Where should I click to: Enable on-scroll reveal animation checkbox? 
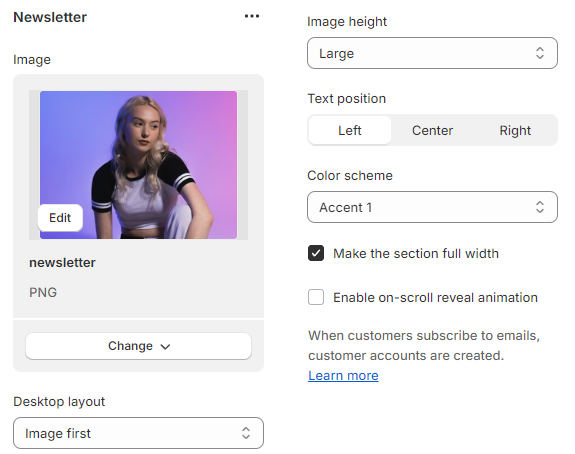point(316,297)
